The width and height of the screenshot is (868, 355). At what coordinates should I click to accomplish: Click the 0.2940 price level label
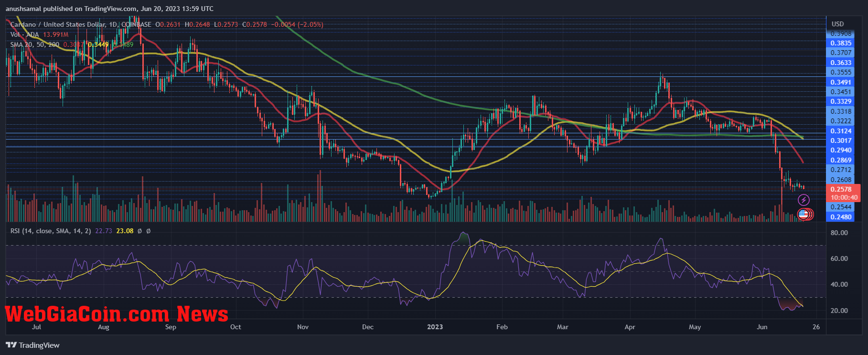[x=841, y=150]
